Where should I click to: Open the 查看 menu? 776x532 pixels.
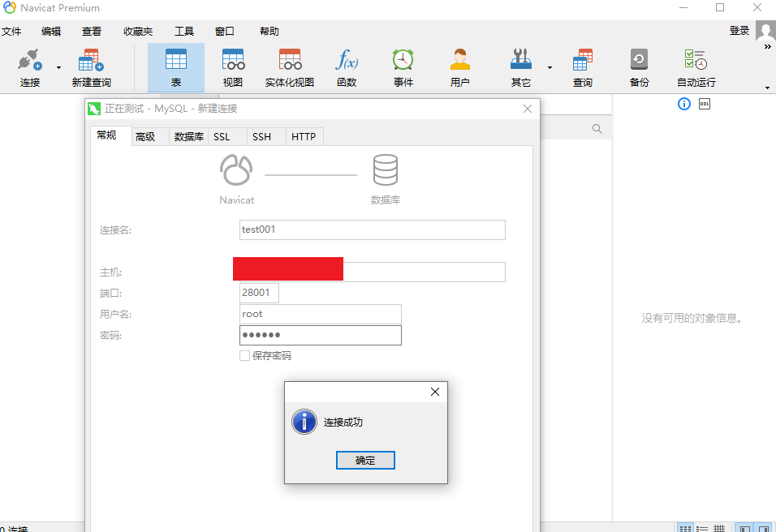click(92, 31)
